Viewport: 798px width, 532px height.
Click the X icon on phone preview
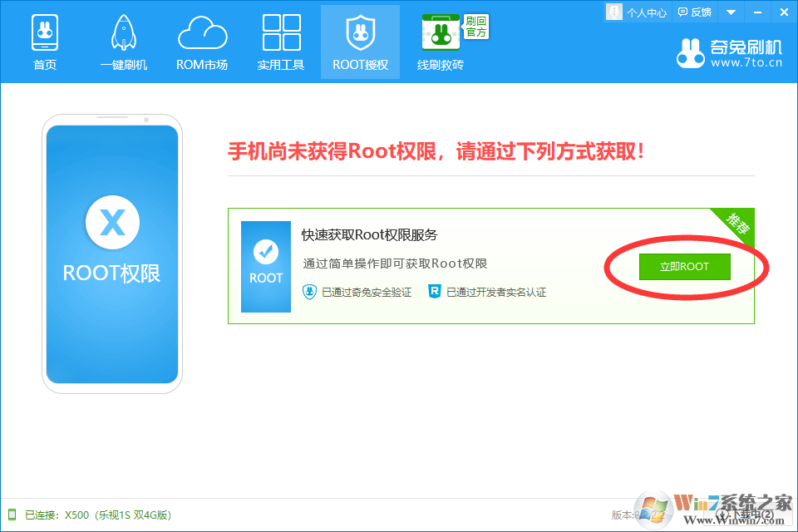coord(112,223)
